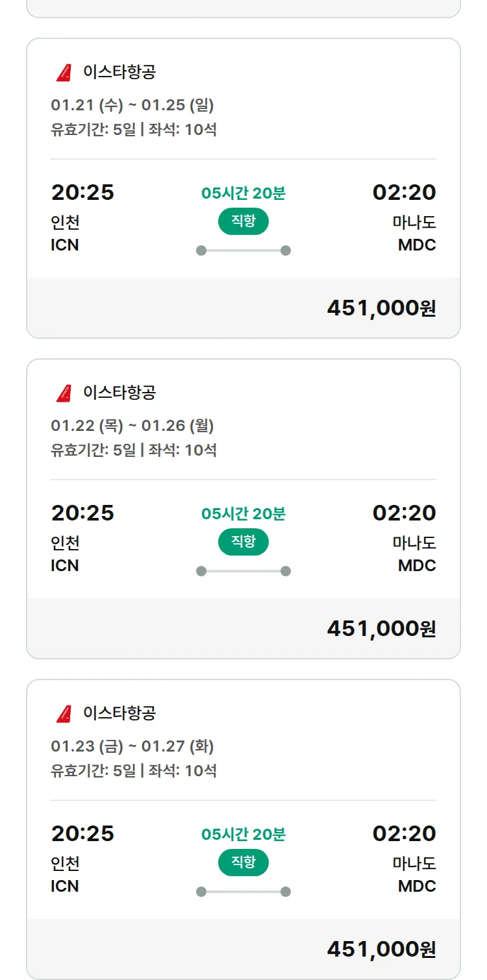Viewport: 487px width, 980px height.
Task: Select the 451,000원 price on the 01.21 card
Action: click(381, 308)
